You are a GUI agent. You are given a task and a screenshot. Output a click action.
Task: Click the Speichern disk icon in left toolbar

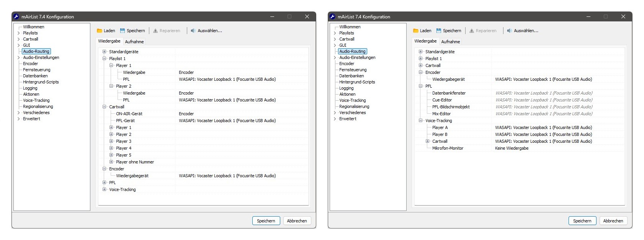pos(123,31)
